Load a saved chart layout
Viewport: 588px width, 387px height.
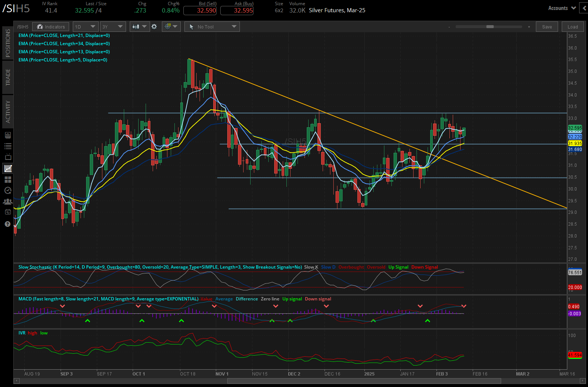click(572, 27)
